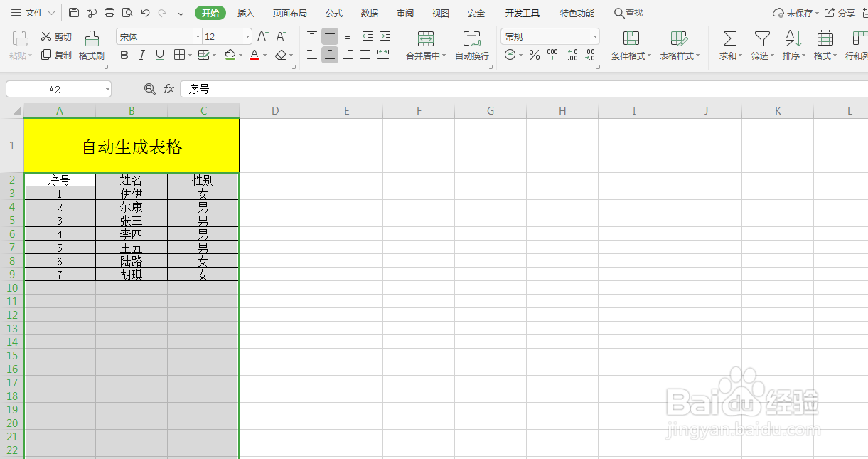868x459 pixels.
Task: Open number format dropdown (常规)
Action: coord(594,36)
